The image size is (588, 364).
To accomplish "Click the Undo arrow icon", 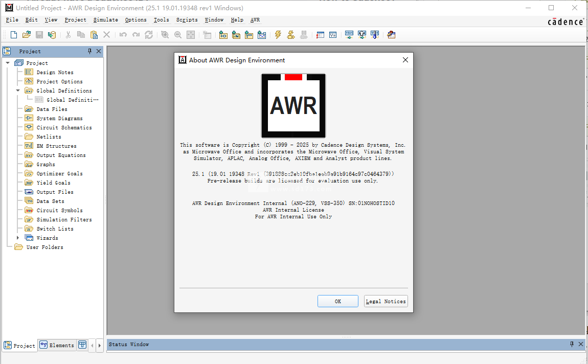I will 123,35.
